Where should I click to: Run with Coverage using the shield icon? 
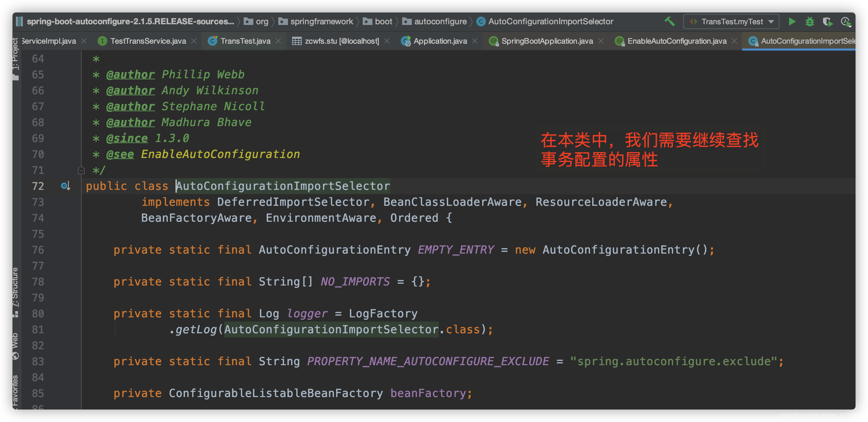pyautogui.click(x=828, y=21)
